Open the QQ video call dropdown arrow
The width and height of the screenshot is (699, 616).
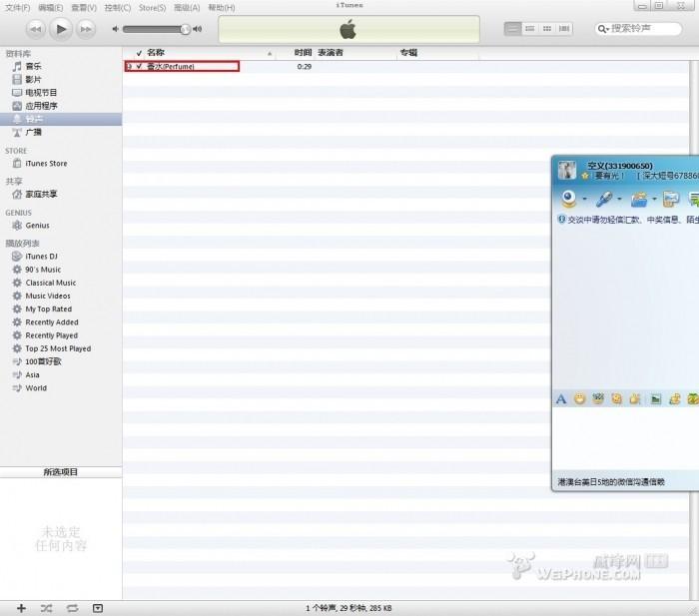click(584, 200)
